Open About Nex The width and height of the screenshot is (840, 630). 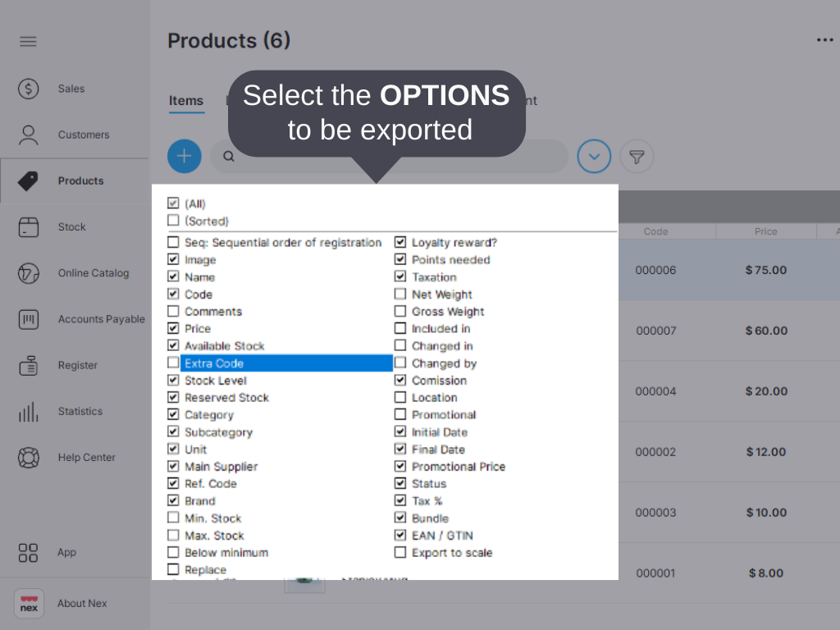point(29,603)
